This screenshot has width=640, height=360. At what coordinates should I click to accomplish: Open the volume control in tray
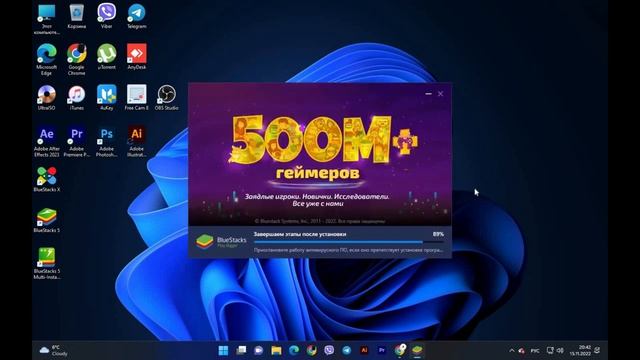point(560,350)
